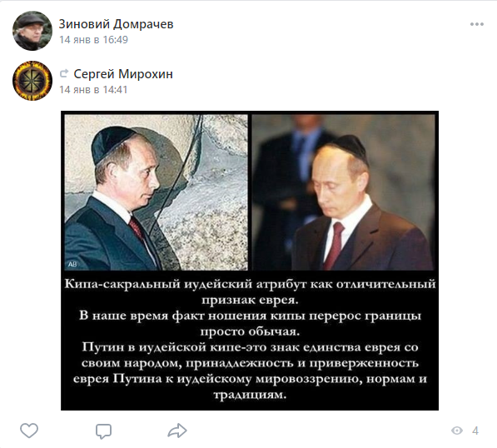Open Зиновий Домрачев's profile avatar
The width and height of the screenshot is (497, 448).
[x=32, y=31]
